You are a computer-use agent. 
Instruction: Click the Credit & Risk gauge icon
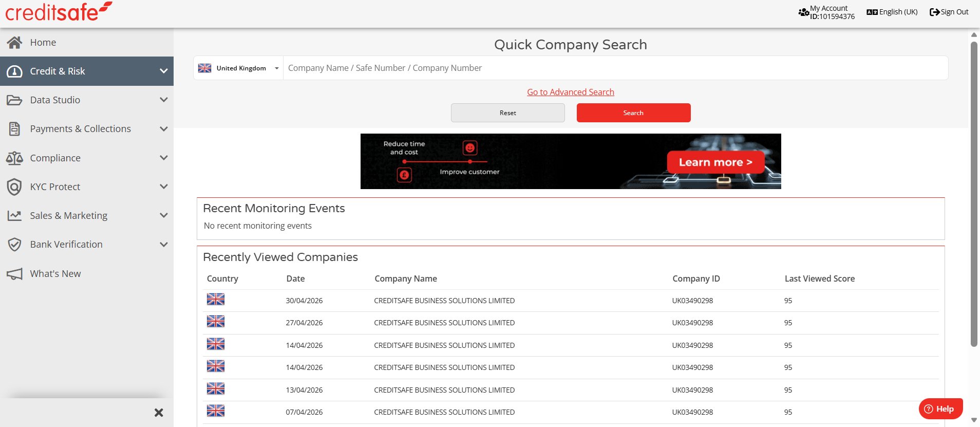click(x=14, y=71)
